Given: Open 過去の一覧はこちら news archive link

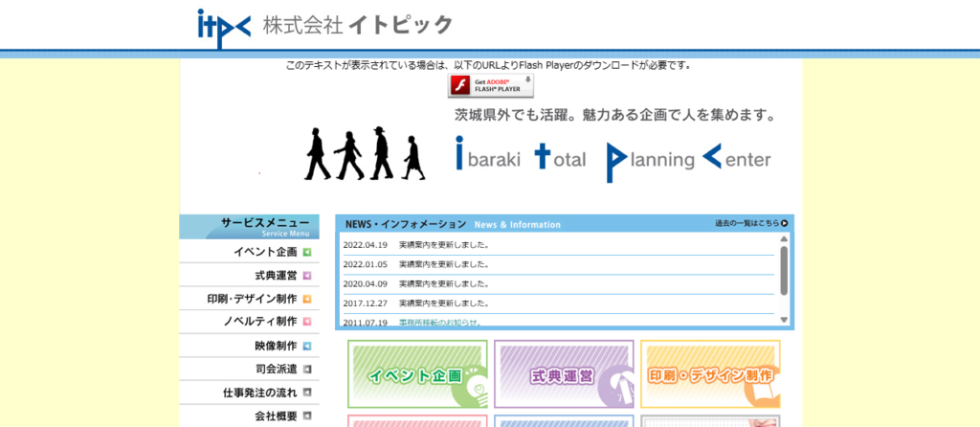Looking at the screenshot, I should tap(751, 223).
